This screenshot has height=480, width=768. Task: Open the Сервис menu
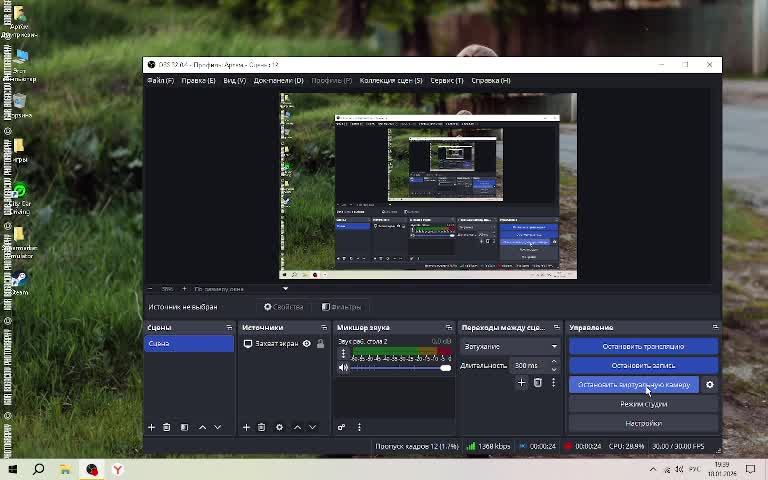point(447,80)
